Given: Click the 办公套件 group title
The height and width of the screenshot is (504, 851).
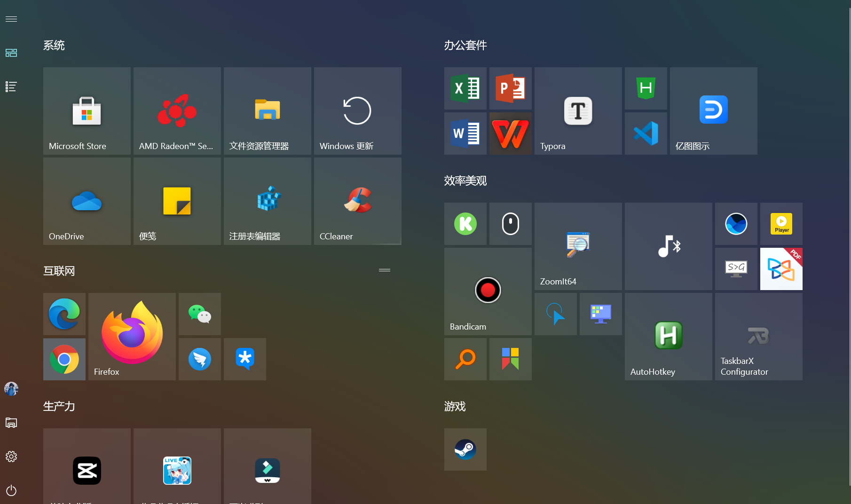Looking at the screenshot, I should (465, 45).
